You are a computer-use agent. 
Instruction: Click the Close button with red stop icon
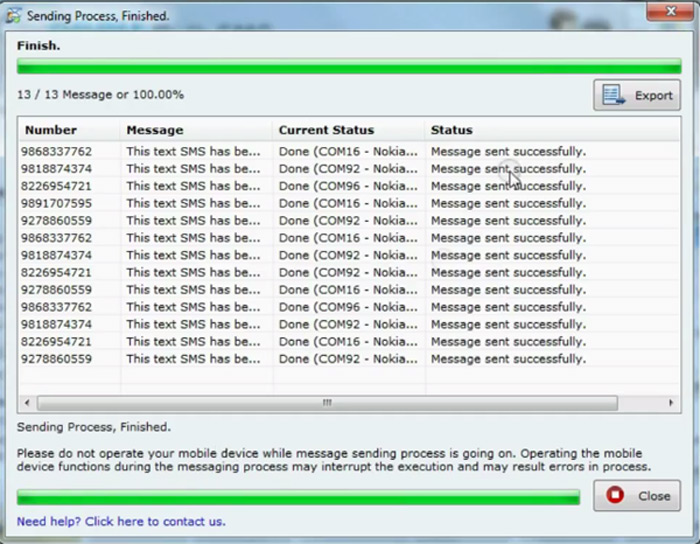pyautogui.click(x=637, y=495)
